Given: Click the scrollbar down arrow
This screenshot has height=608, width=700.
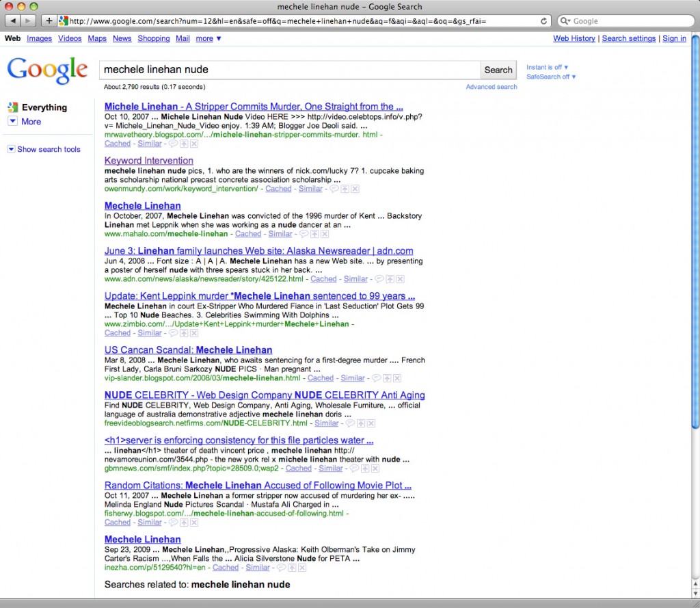Looking at the screenshot, I should (695, 593).
